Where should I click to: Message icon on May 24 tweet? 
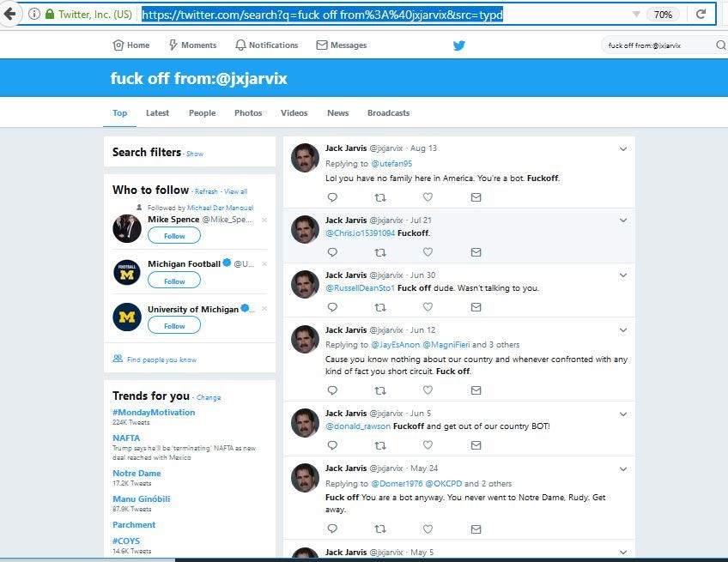coord(476,529)
